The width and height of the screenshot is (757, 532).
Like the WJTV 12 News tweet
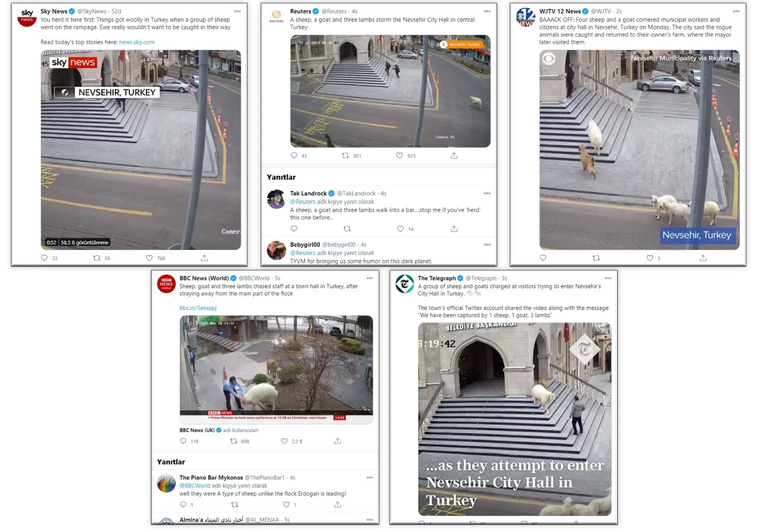click(x=650, y=258)
